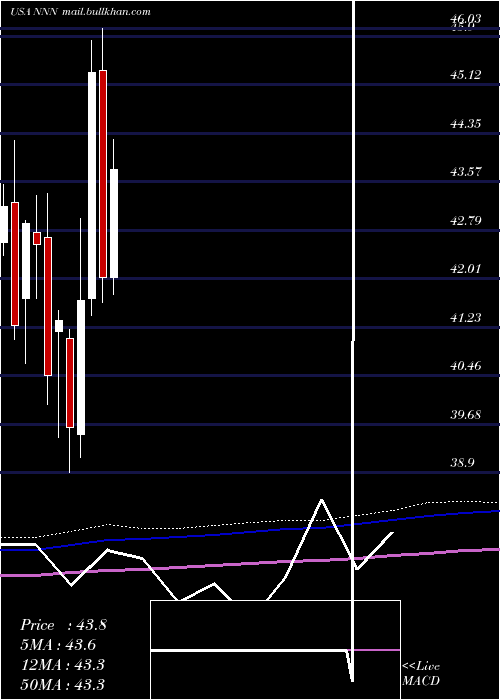Click the '12MA : 43.3' readout
The image size is (500, 700).
[x=62, y=665]
